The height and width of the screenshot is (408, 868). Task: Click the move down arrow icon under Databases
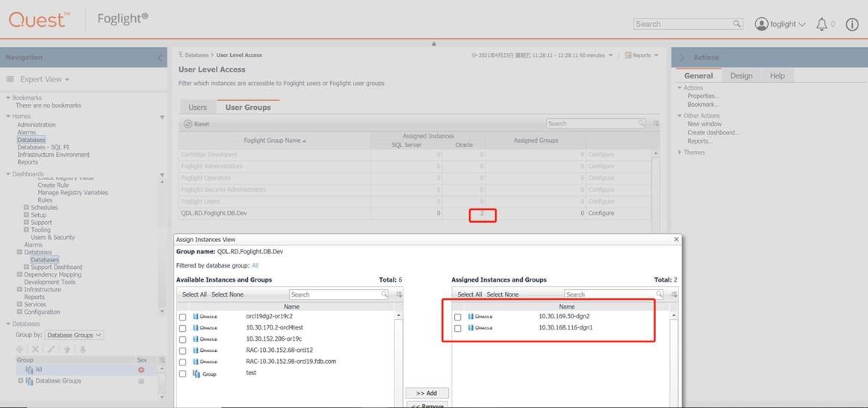tap(82, 349)
